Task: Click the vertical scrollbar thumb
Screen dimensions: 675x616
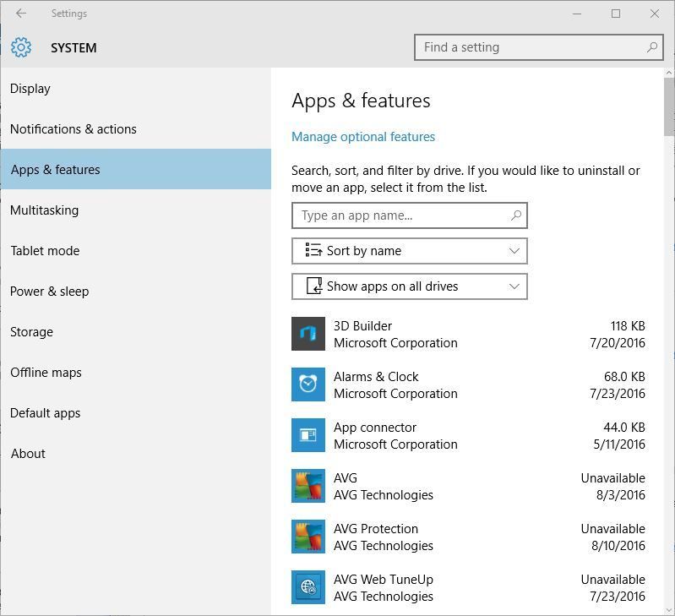Action: pyautogui.click(x=668, y=106)
